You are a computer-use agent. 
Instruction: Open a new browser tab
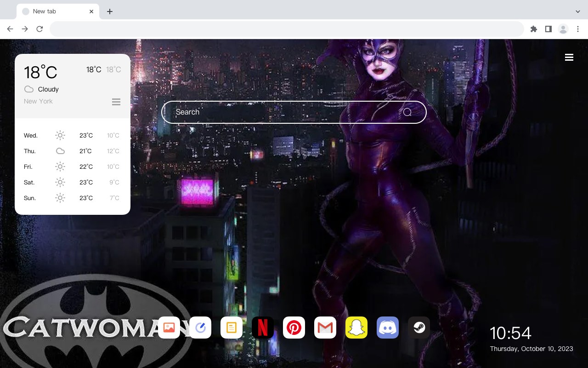(x=109, y=11)
